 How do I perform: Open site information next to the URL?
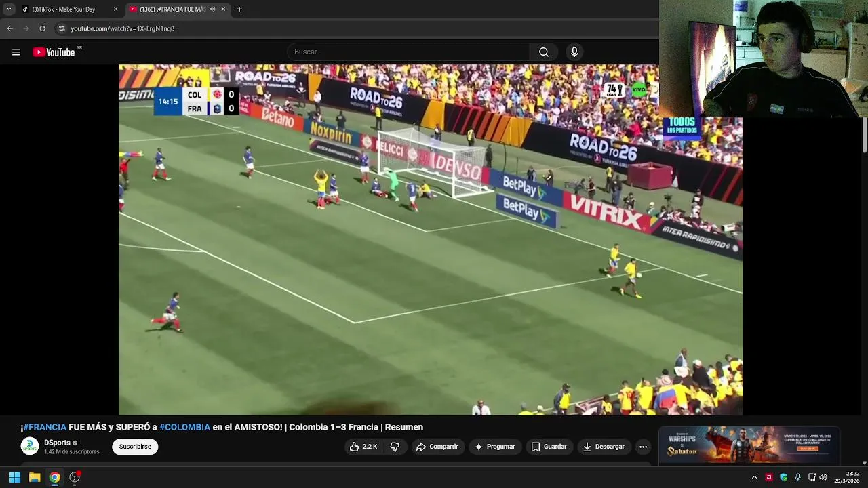pyautogui.click(x=62, y=28)
